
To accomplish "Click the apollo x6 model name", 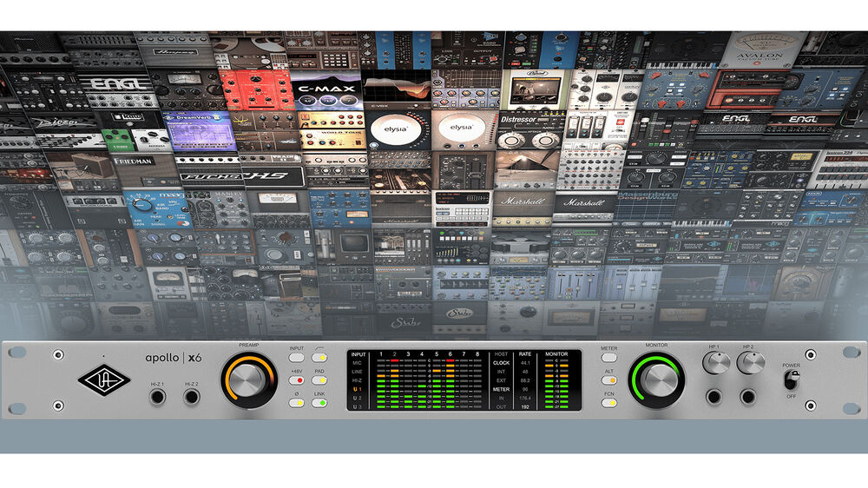I will pos(174,358).
